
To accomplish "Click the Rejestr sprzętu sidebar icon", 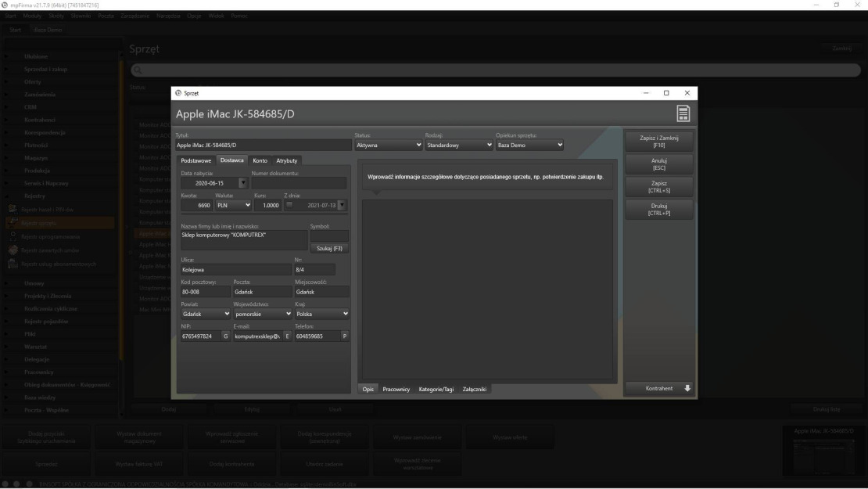I will [x=13, y=223].
